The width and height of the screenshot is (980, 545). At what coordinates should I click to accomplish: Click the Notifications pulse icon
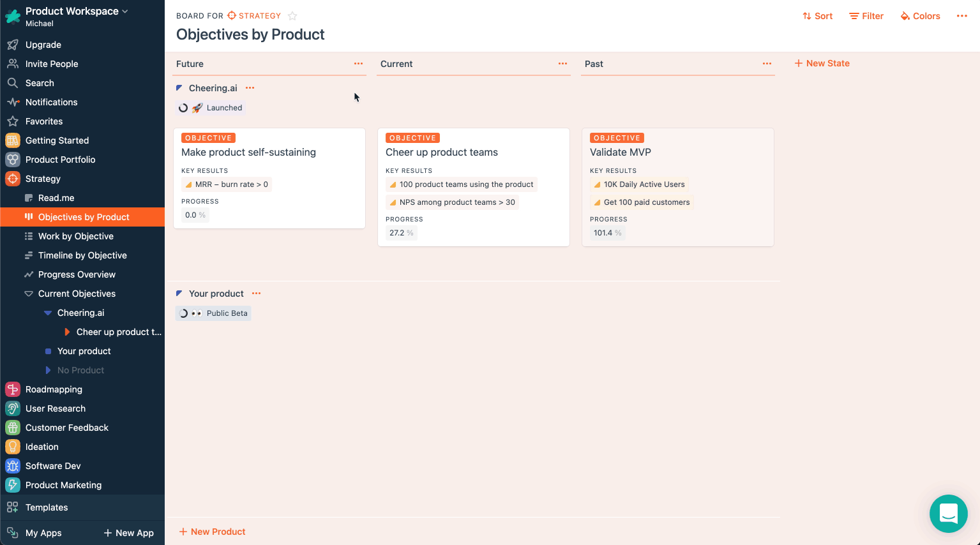pyautogui.click(x=12, y=102)
